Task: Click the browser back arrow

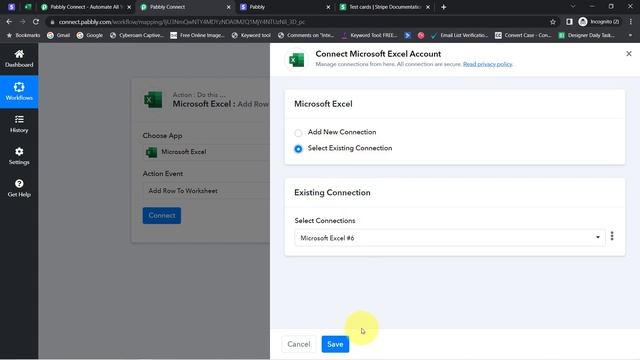Action: [x=9, y=22]
